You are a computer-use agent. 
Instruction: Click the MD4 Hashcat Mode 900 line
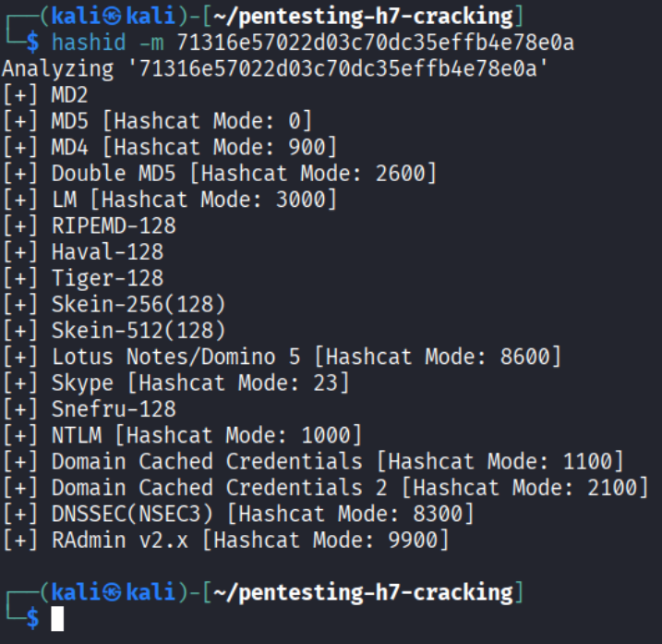pos(170,148)
